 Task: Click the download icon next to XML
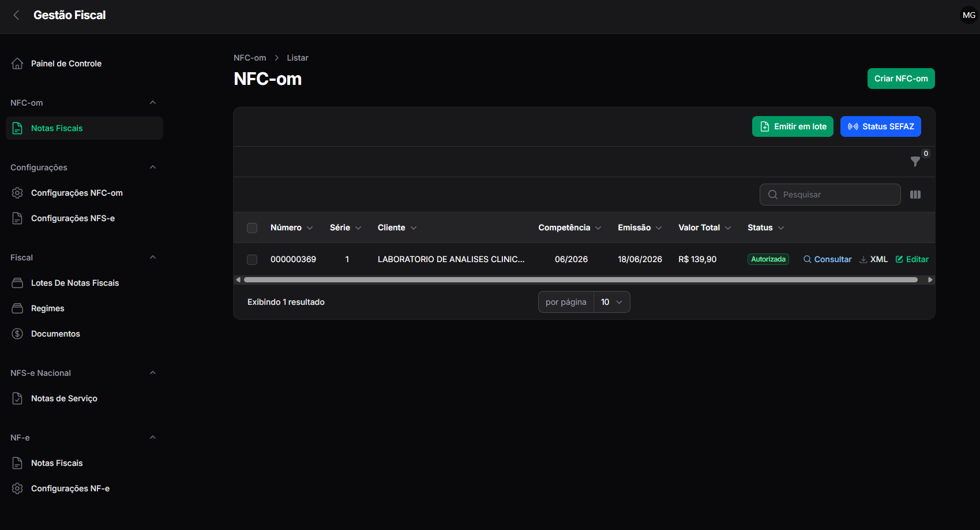(x=863, y=259)
